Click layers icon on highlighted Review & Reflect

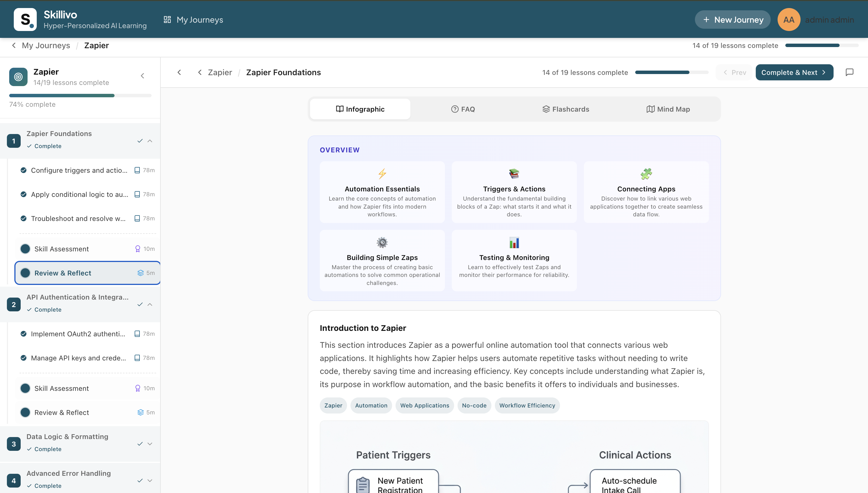pyautogui.click(x=141, y=273)
